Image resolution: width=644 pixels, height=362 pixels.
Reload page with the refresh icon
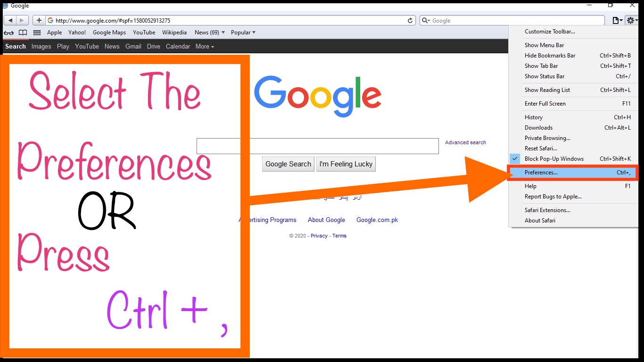click(x=410, y=21)
